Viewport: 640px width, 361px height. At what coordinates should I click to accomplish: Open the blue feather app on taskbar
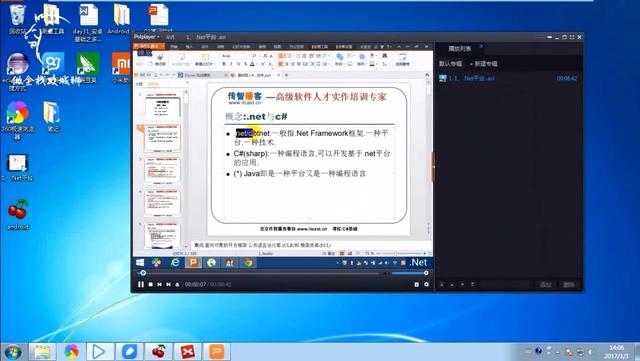[129, 352]
